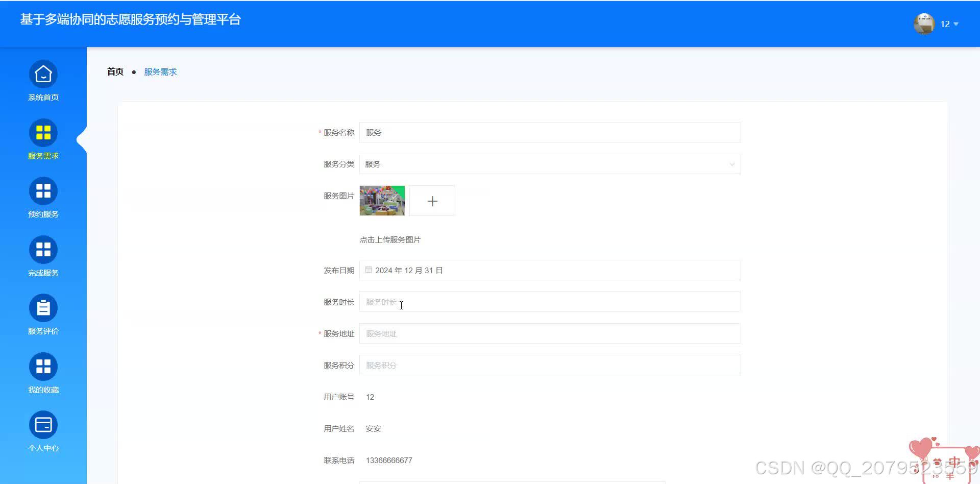The image size is (980, 484).
Task: Click the 服务名称 input field
Action: pyautogui.click(x=550, y=132)
